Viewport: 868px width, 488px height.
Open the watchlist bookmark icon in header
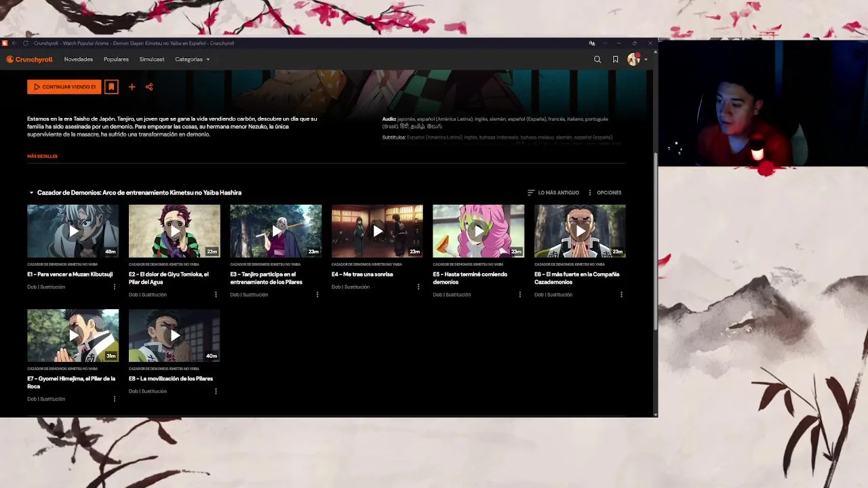[615, 60]
